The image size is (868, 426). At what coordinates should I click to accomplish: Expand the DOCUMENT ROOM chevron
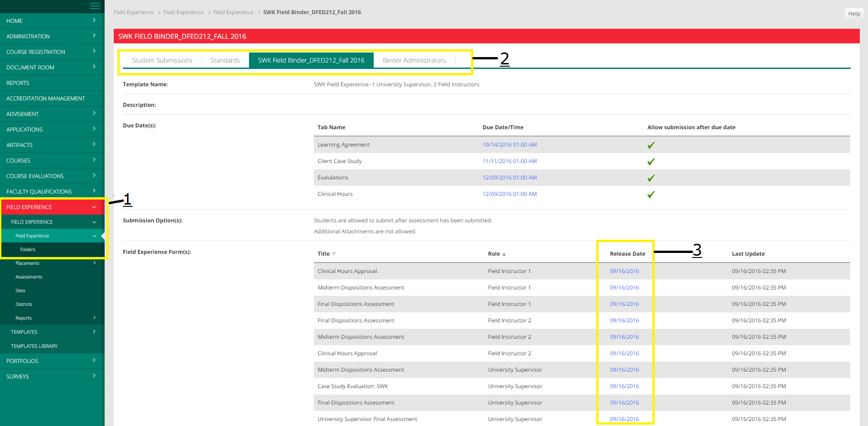94,67
